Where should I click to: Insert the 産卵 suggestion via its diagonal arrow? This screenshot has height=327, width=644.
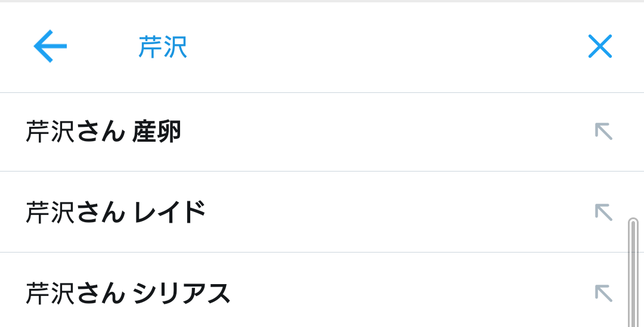pos(603,132)
